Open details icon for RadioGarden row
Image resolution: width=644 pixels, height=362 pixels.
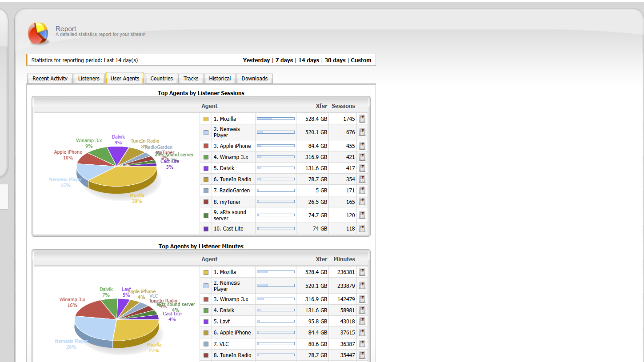click(362, 191)
